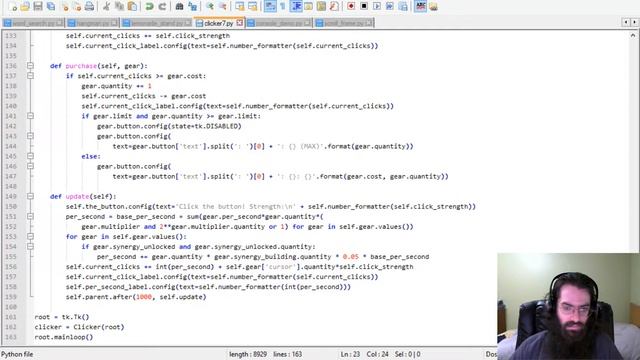Undo the last edit with green arrow
The width and height of the screenshot is (640, 360).
point(149,7)
